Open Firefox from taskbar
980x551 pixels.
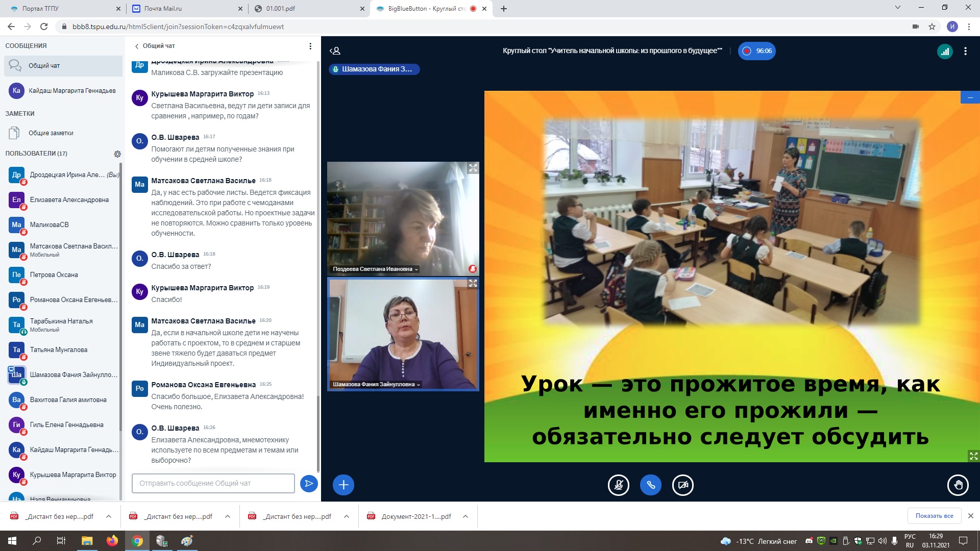pos(112,541)
